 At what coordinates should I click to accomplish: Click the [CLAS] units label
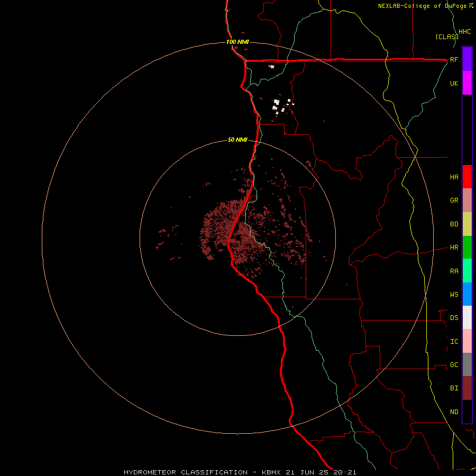(x=447, y=36)
